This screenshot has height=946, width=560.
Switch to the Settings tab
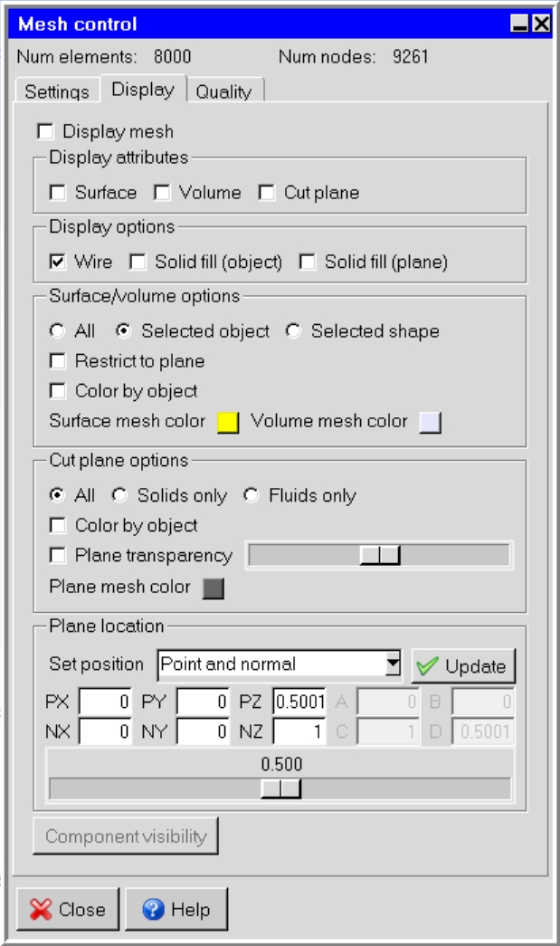(x=56, y=91)
